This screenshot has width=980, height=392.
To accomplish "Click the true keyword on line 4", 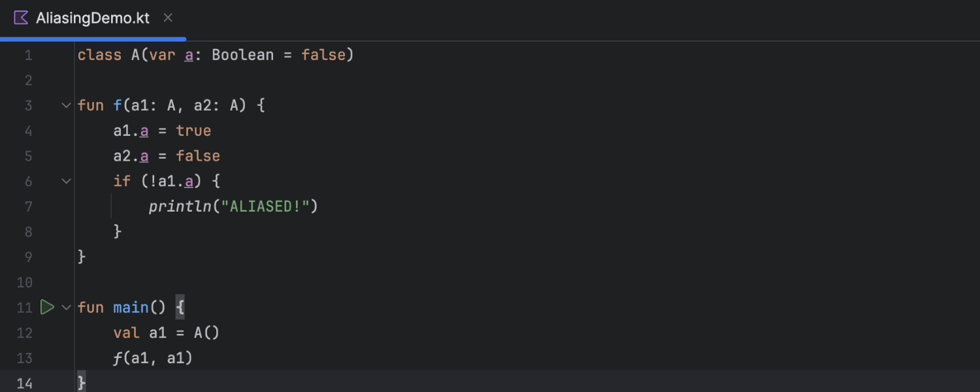I will [193, 131].
